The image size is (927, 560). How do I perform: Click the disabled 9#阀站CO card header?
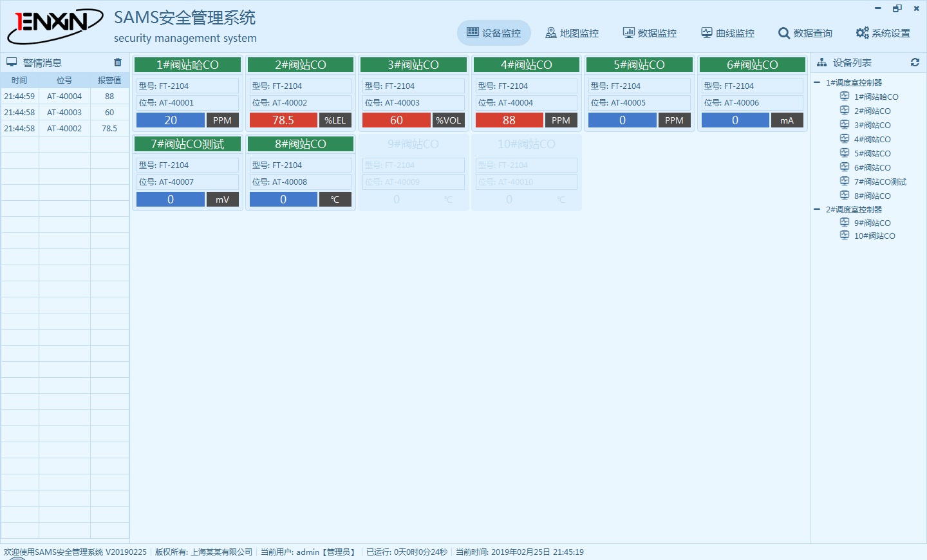(413, 144)
